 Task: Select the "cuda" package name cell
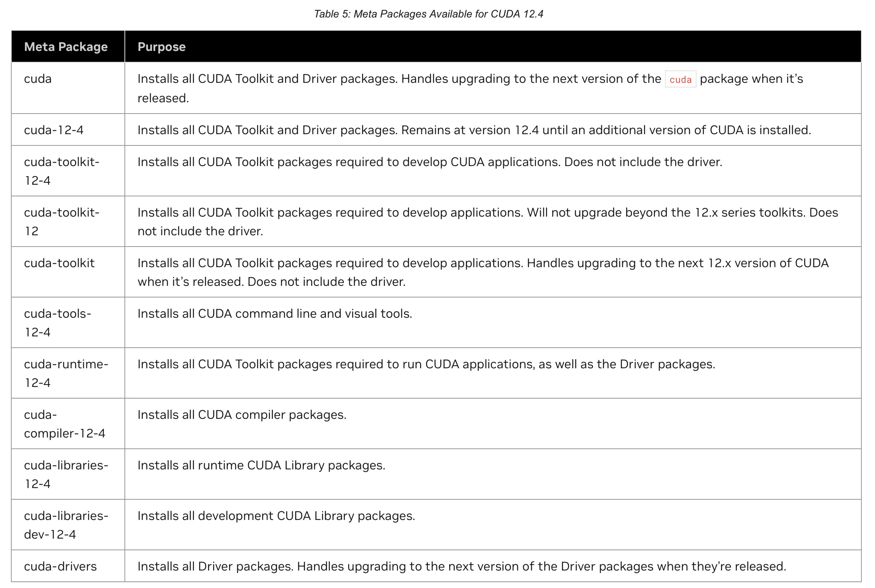pyautogui.click(x=38, y=79)
